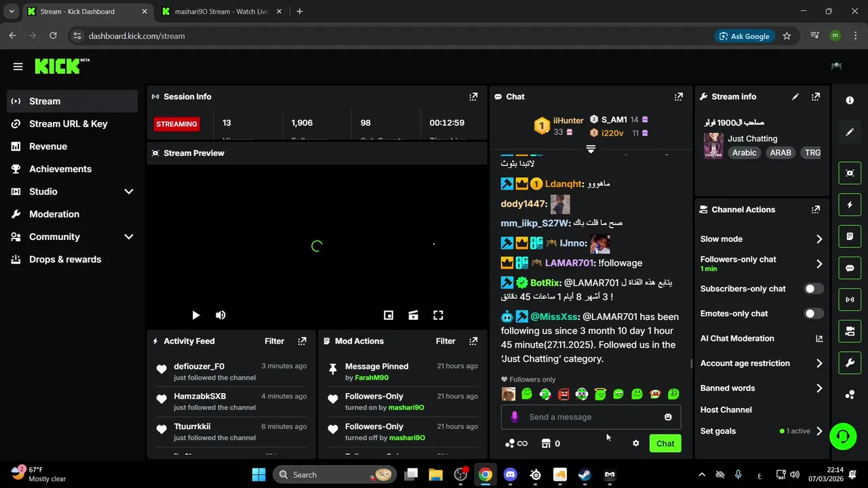The width and height of the screenshot is (868, 488).
Task: Click the taskbar Search box
Action: 336,474
